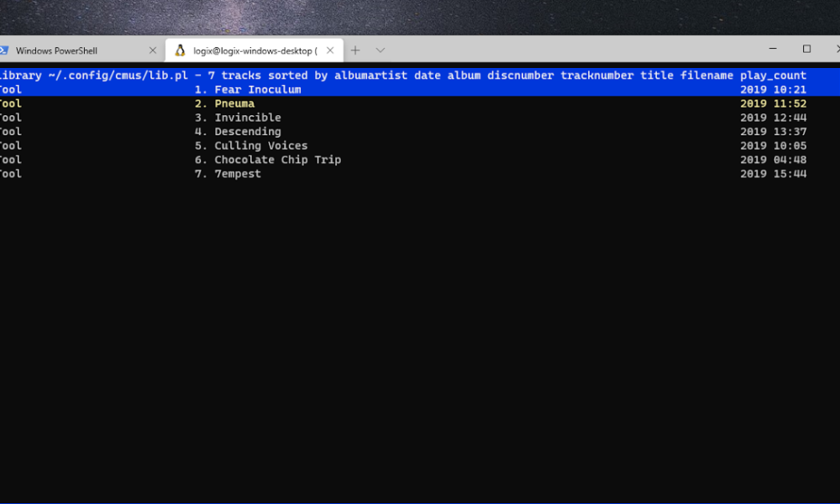Click the duration 04:48 of Chocolate Chip Trip
This screenshot has width=840, height=504.
pos(790,160)
